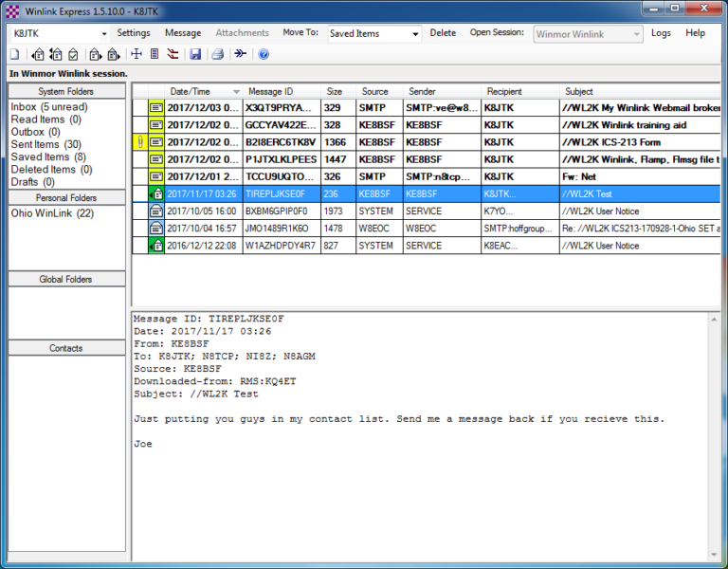Click the Date/Time column sort arrow
This screenshot has width=728, height=569.
(236, 91)
